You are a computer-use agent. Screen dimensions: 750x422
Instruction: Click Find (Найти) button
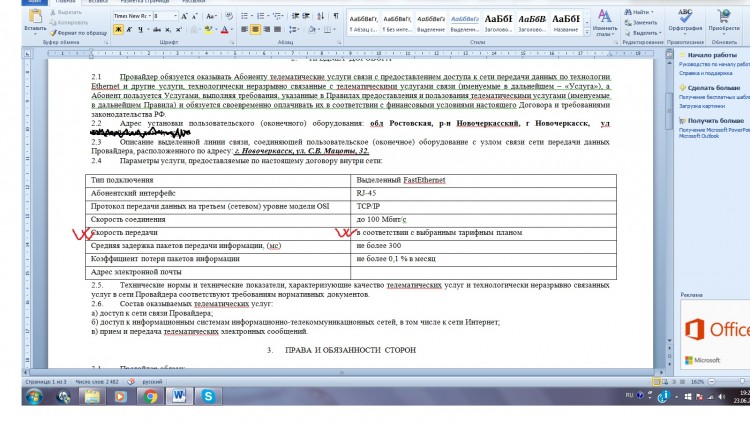(x=640, y=12)
